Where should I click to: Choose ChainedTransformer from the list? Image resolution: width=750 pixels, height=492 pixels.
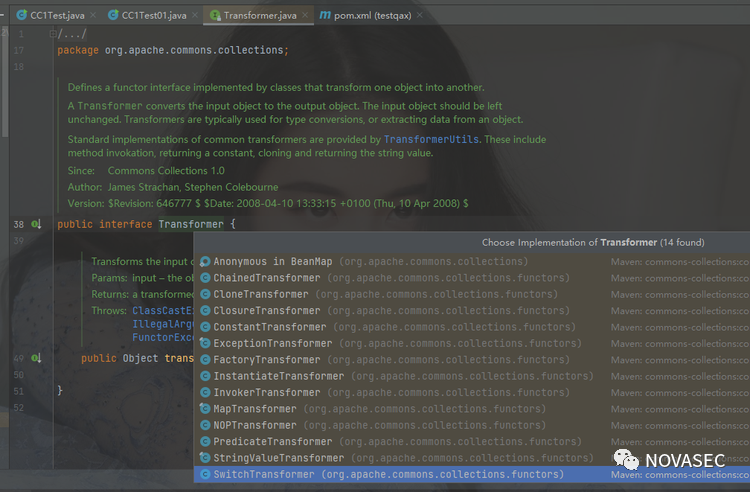[472, 278]
